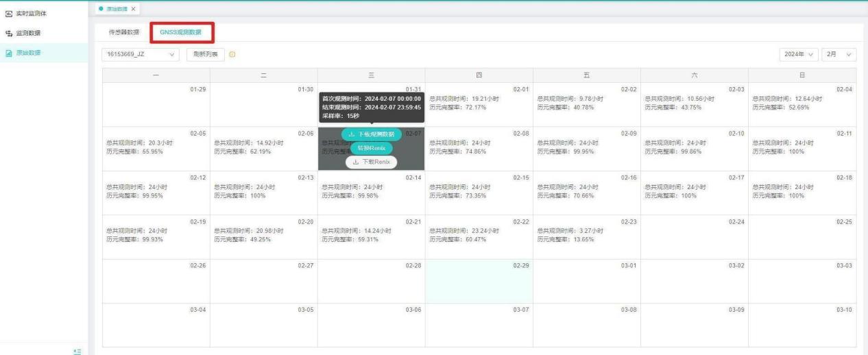Click the orange info icon beside 刷新列表
Viewport: 868px width, 355px height.
pyautogui.click(x=232, y=54)
